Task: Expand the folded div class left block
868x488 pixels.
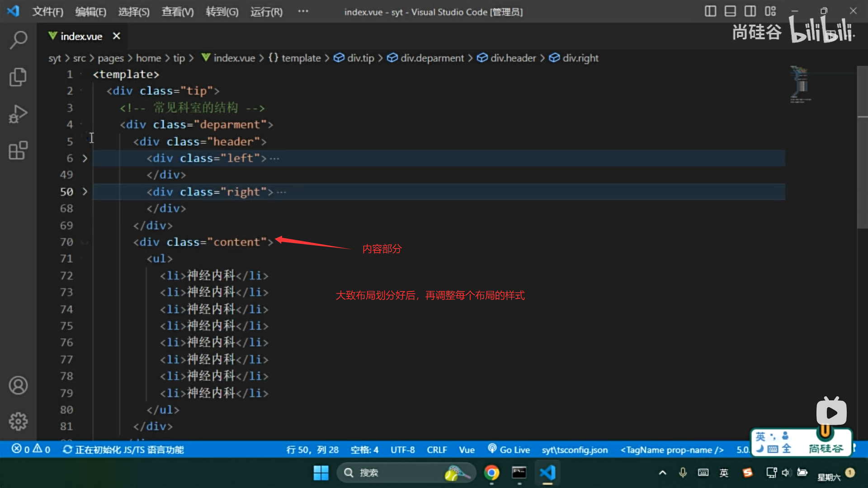Action: [x=85, y=158]
